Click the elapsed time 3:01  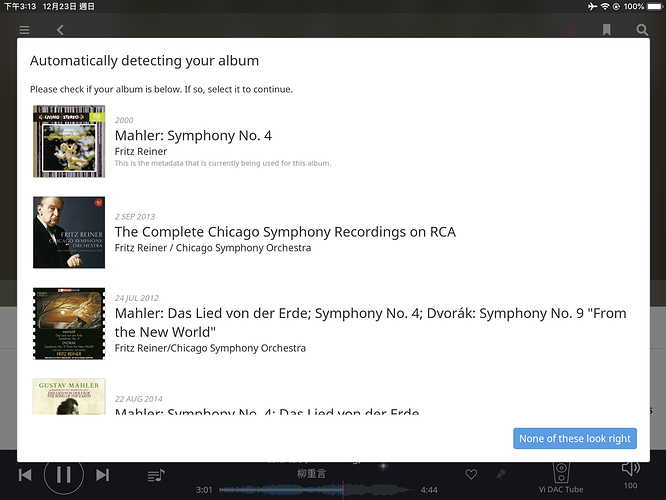tap(204, 490)
